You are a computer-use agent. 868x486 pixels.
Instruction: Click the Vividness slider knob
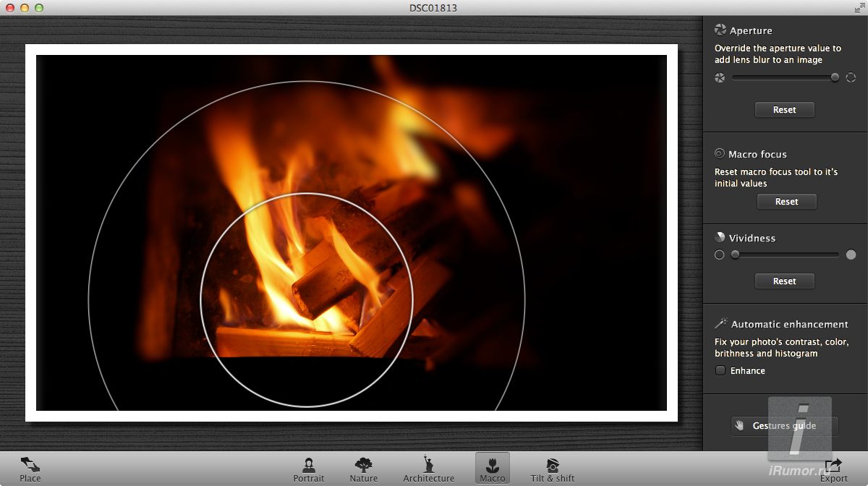[x=735, y=255]
